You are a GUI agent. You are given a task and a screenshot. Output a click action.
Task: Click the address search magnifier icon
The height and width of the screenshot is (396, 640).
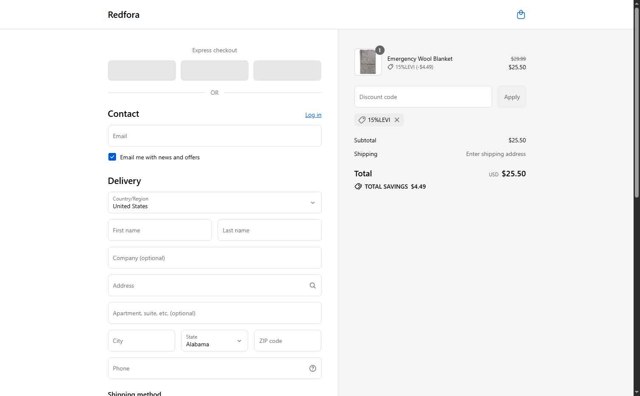pyautogui.click(x=312, y=285)
